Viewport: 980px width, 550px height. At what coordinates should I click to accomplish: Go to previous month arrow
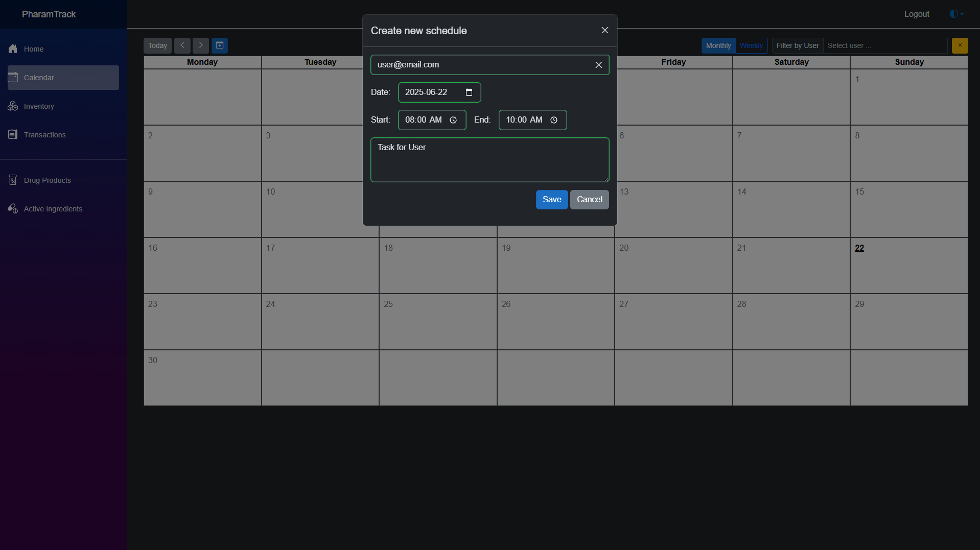click(x=182, y=45)
